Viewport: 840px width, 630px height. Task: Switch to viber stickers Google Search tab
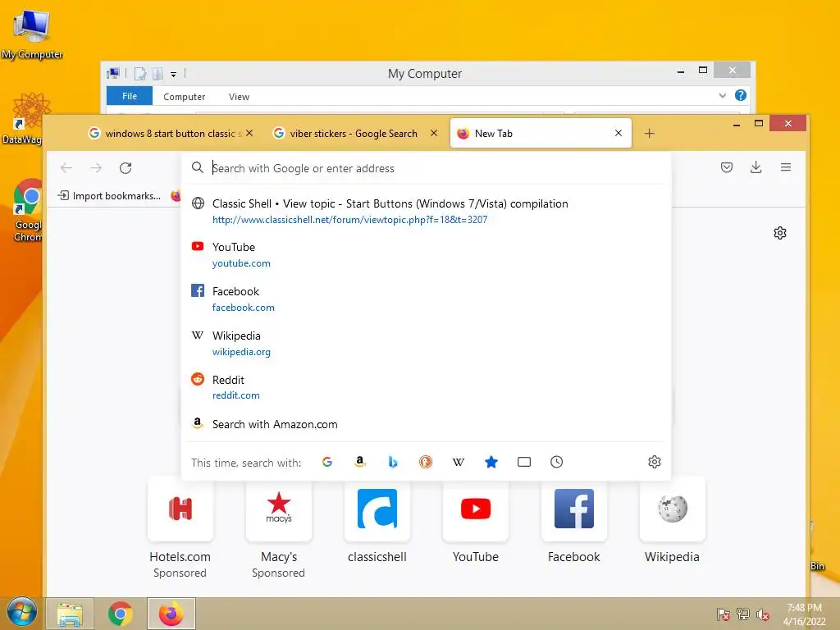pos(354,134)
